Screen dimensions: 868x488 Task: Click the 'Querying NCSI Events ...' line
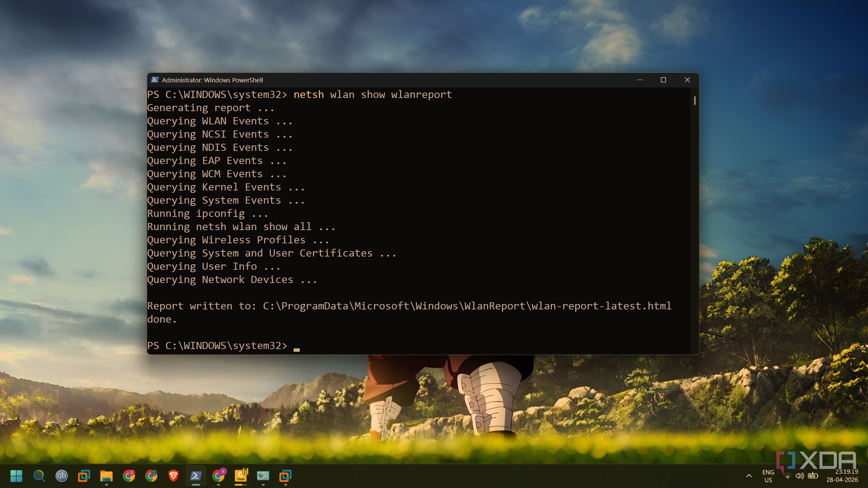pyautogui.click(x=220, y=134)
